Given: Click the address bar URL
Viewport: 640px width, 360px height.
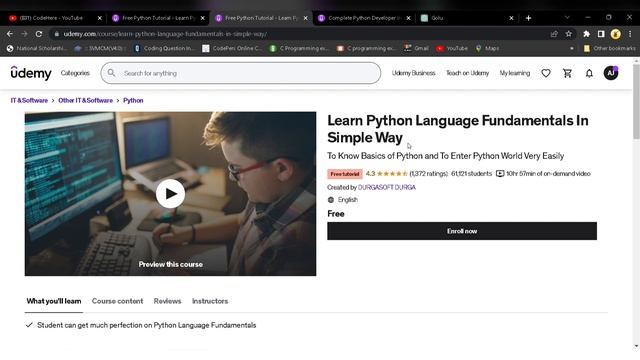Looking at the screenshot, I should (x=165, y=34).
